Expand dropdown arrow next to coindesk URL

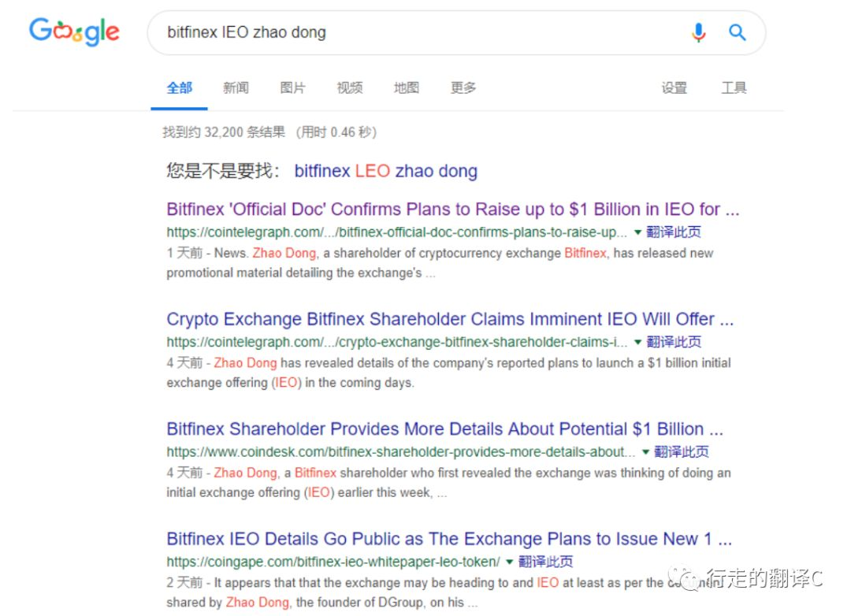(646, 452)
